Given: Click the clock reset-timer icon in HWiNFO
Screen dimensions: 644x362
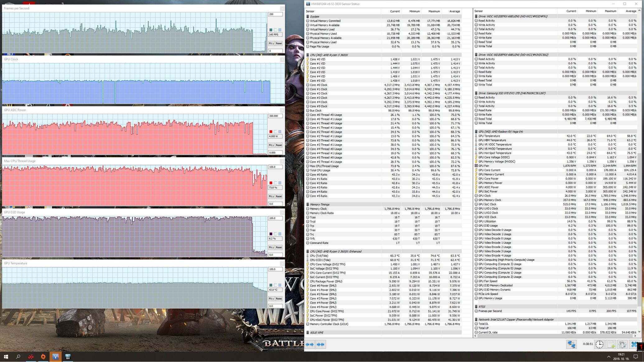Looking at the screenshot, I should (x=600, y=344).
